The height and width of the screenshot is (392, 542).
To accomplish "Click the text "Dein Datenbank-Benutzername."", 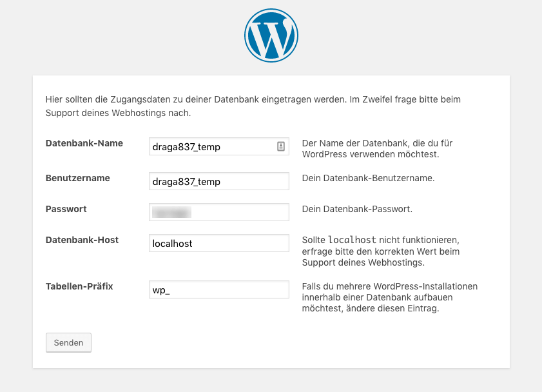I will coord(368,178).
